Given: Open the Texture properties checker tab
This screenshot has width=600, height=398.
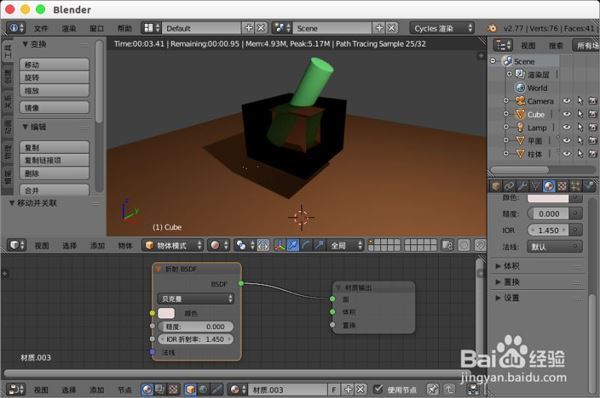Looking at the screenshot, I should 562,186.
